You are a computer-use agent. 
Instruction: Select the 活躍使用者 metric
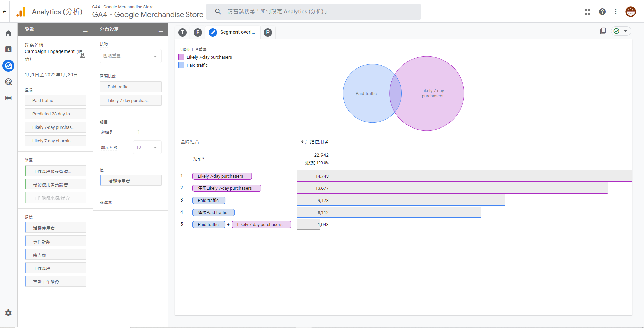click(55, 228)
